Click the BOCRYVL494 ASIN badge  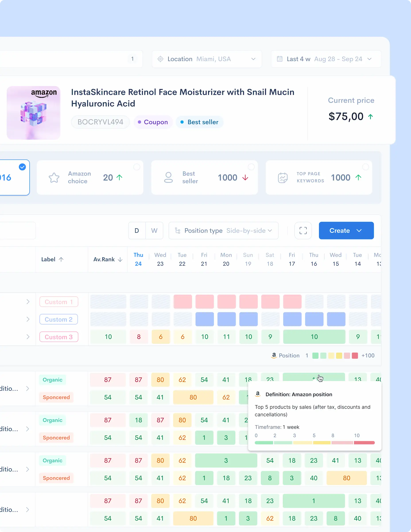100,122
